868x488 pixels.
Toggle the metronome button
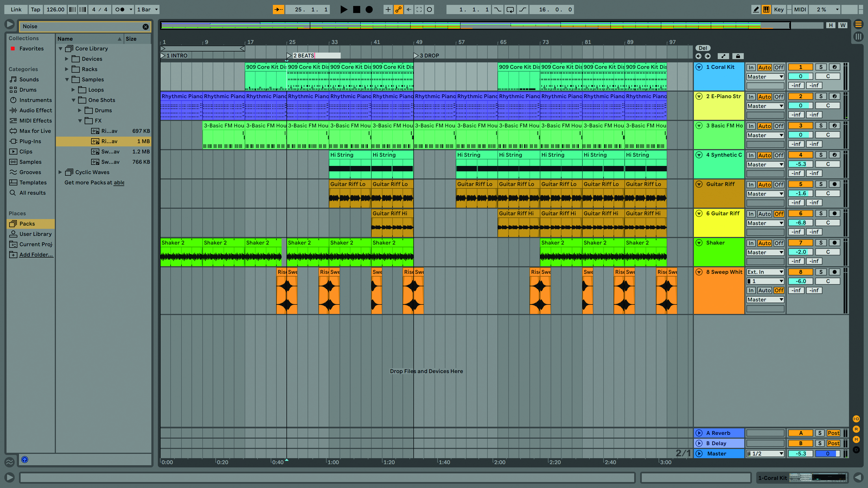pyautogui.click(x=120, y=9)
